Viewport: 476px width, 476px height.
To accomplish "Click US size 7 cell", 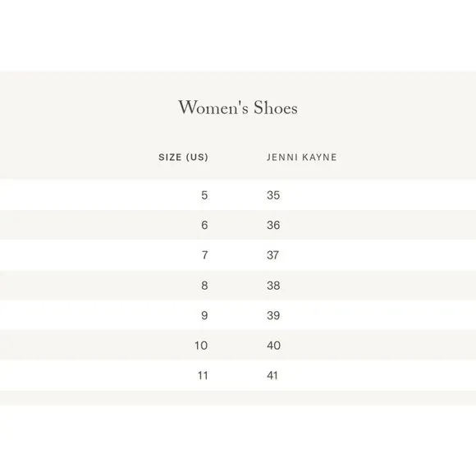I will click(x=205, y=255).
